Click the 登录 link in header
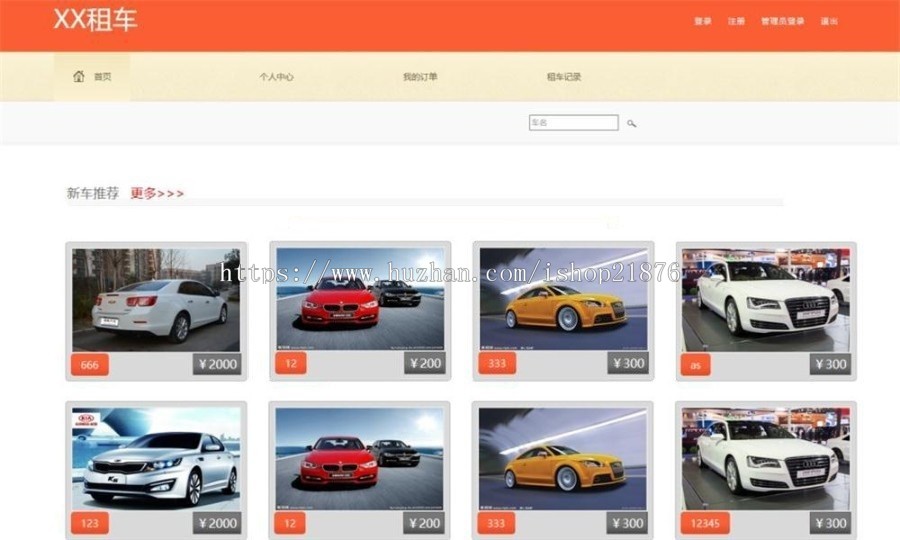 click(703, 21)
